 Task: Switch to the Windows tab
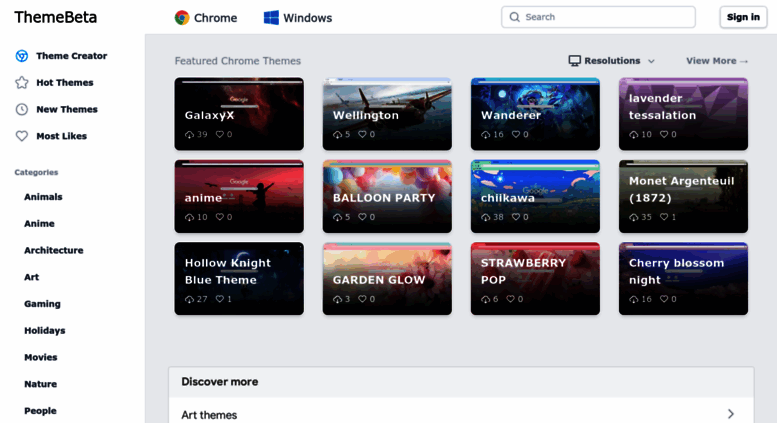coord(298,18)
